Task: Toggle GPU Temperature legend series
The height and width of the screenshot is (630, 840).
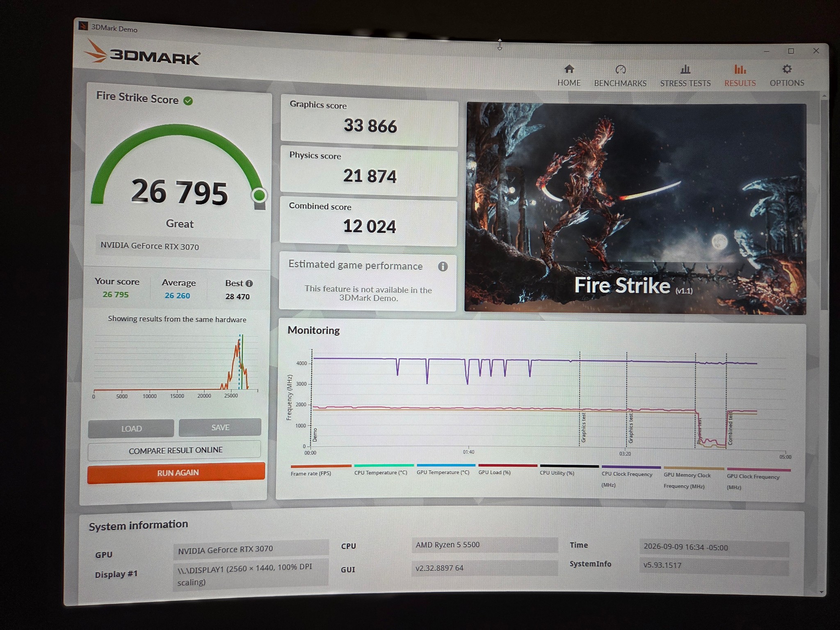Action: click(x=446, y=469)
